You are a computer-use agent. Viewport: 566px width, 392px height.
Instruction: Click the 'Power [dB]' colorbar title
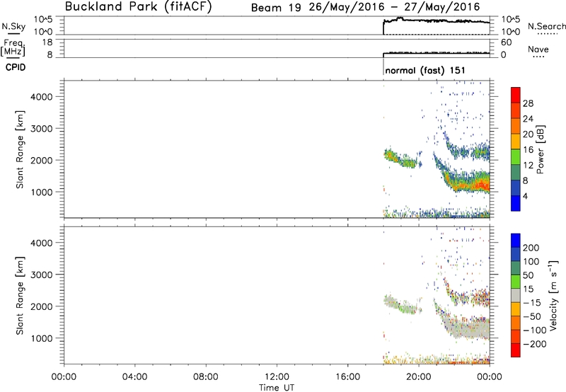point(540,149)
